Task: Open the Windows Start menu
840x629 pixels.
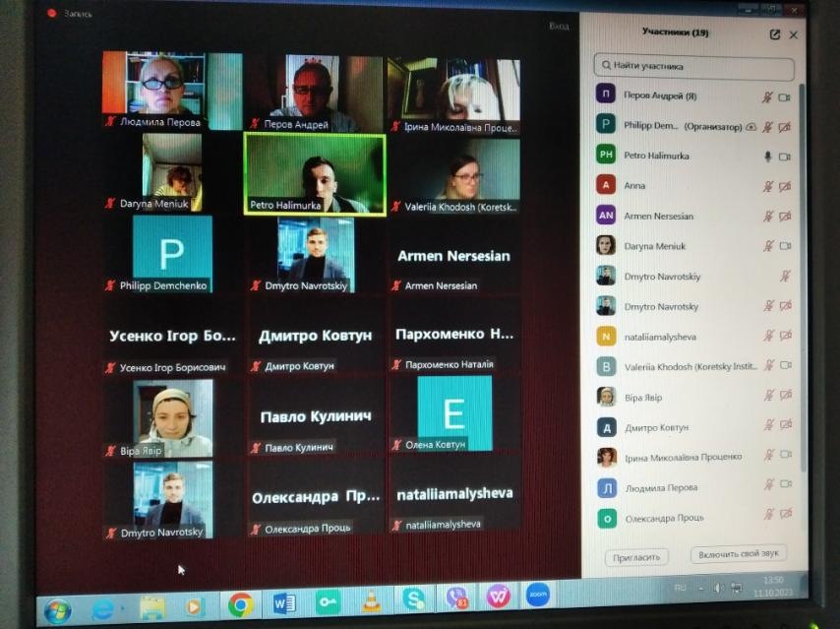Action: tap(57, 610)
